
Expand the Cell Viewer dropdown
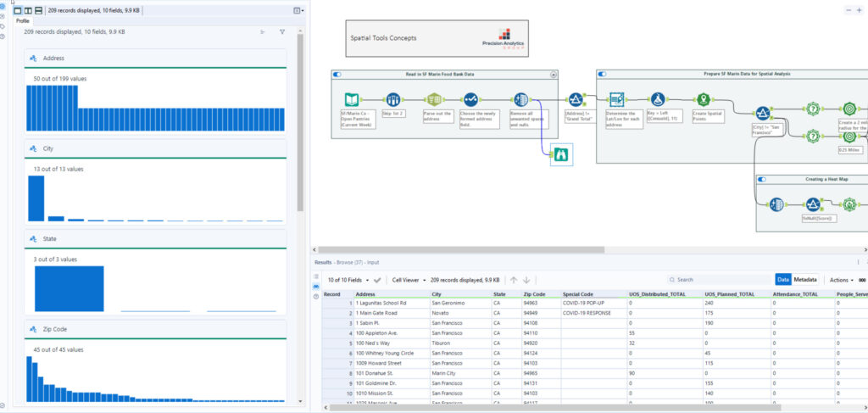pos(409,280)
